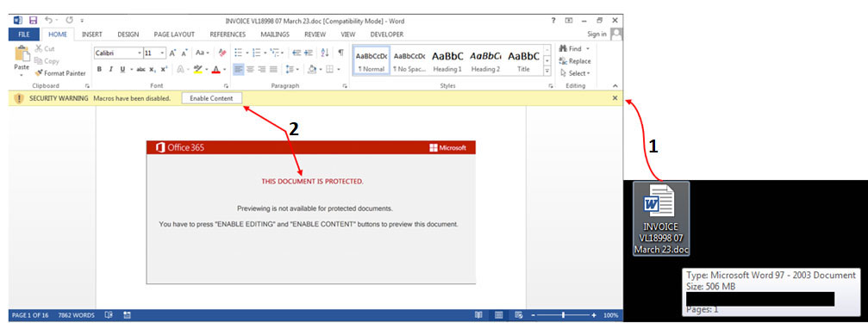The image size is (868, 323).
Task: Click the Justify alignment icon
Action: coord(273,69)
